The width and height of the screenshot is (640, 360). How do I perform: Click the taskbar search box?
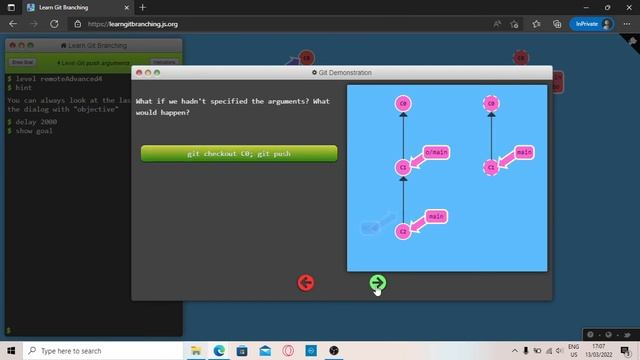(x=103, y=351)
